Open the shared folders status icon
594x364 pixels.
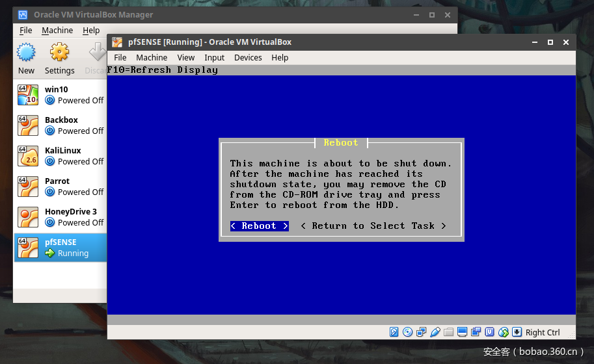[x=449, y=332]
